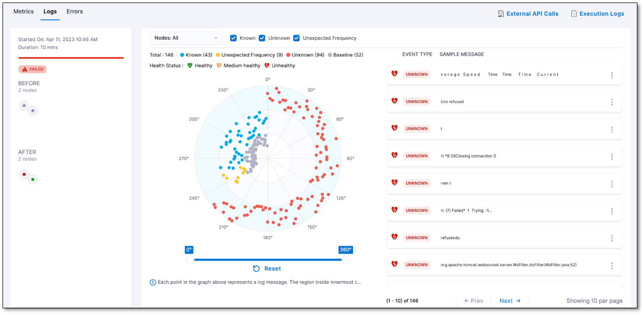Click Next to go to next page
The image size is (644, 315).
point(510,301)
